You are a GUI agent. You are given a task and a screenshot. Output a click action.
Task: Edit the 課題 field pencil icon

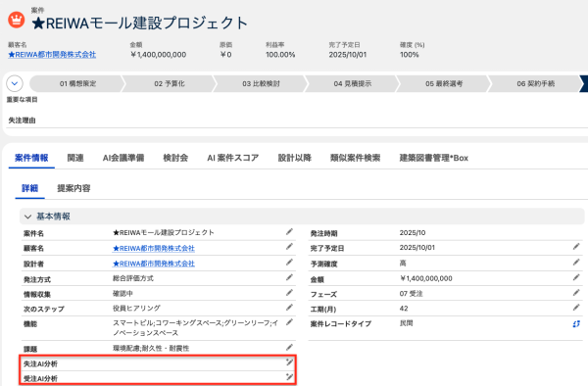(289, 348)
